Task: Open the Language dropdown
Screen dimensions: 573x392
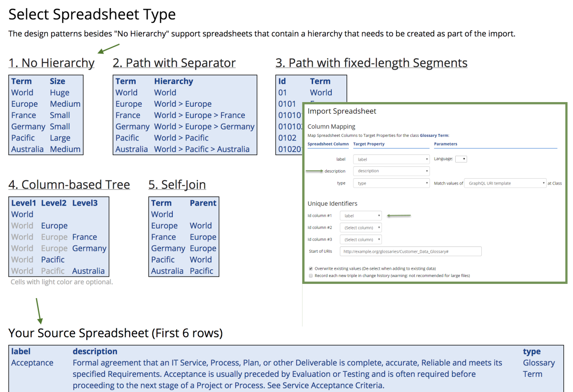Action: [x=461, y=159]
